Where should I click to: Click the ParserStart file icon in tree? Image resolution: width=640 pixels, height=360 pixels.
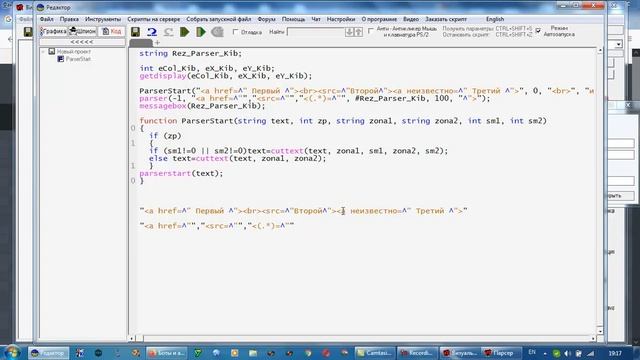coord(60,59)
